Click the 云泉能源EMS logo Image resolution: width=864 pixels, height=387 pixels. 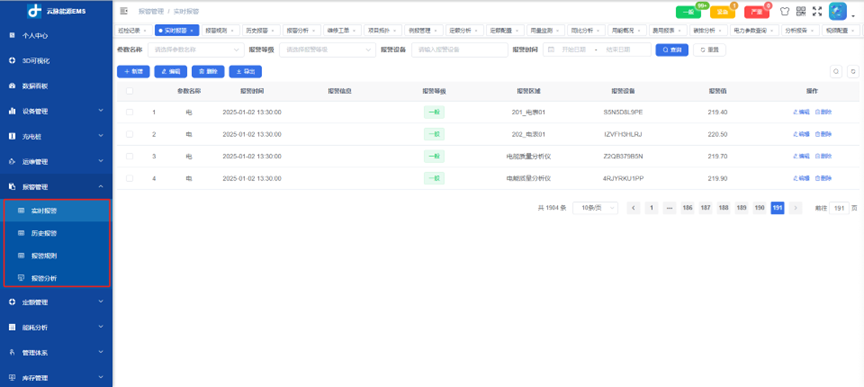56,10
